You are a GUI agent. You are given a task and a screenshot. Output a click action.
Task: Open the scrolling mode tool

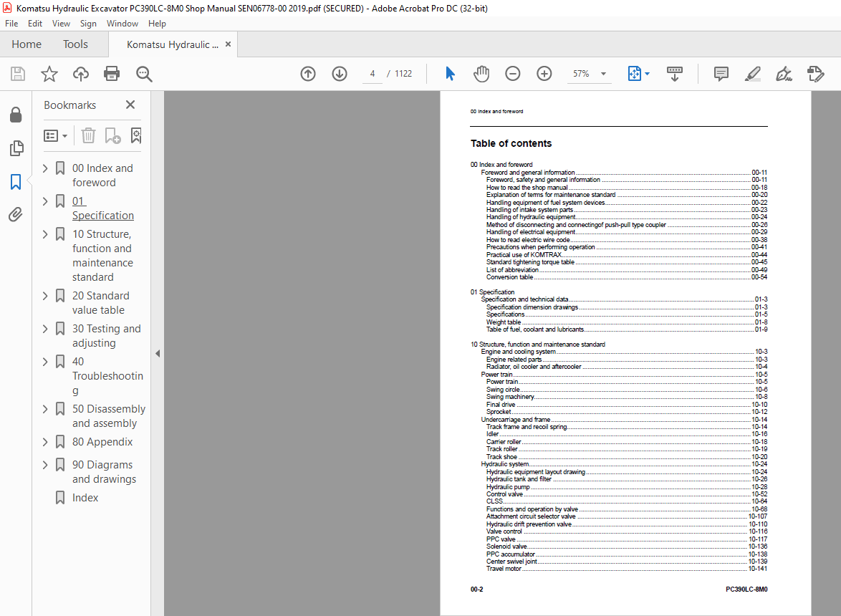(675, 74)
